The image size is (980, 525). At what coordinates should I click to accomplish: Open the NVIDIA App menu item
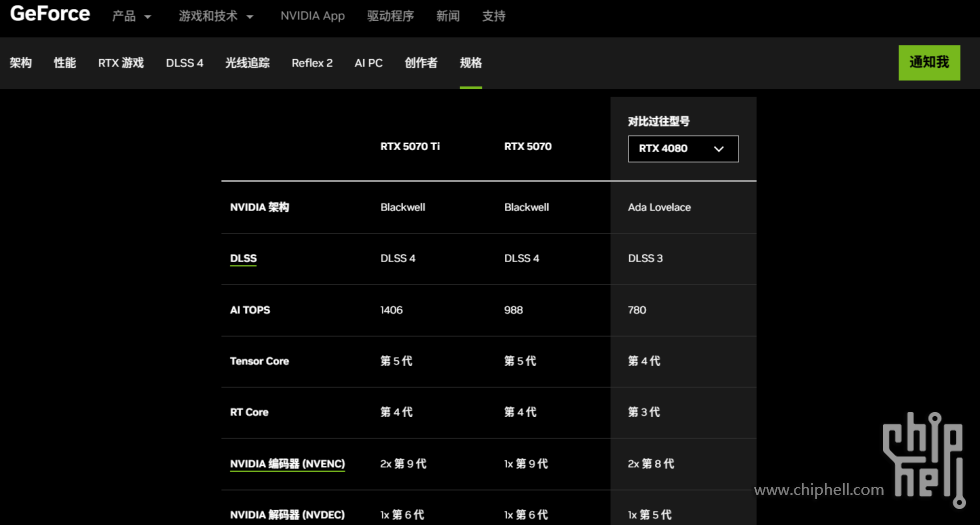[312, 16]
